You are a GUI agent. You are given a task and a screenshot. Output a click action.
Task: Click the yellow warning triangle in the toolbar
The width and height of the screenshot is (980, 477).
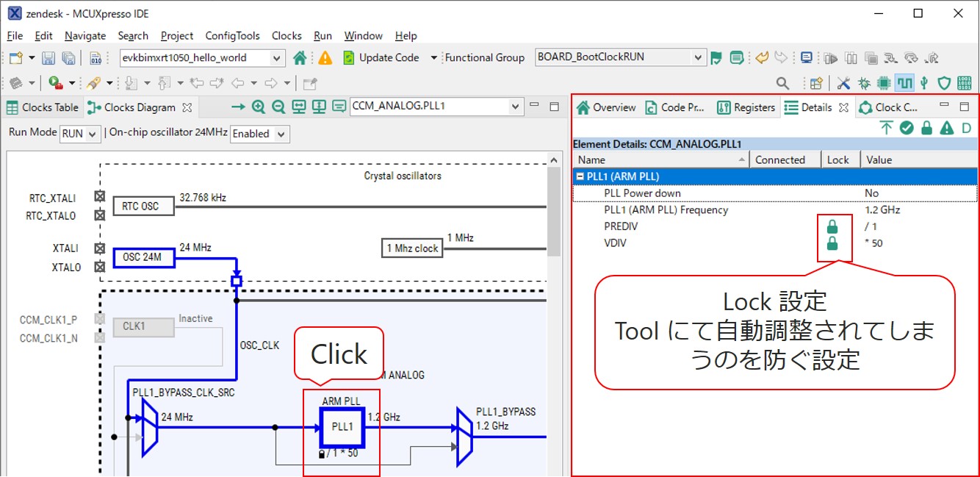(325, 57)
